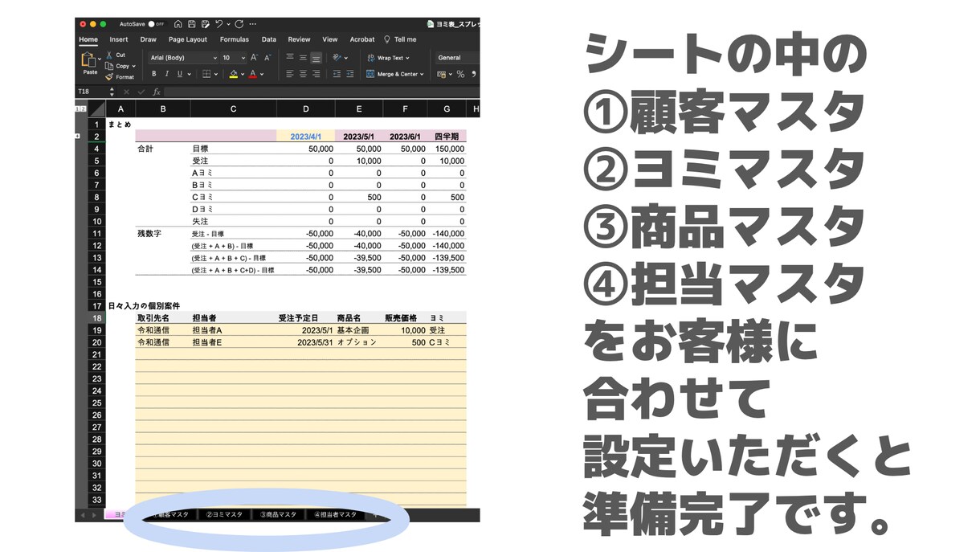Click the Align Left icon

click(289, 74)
